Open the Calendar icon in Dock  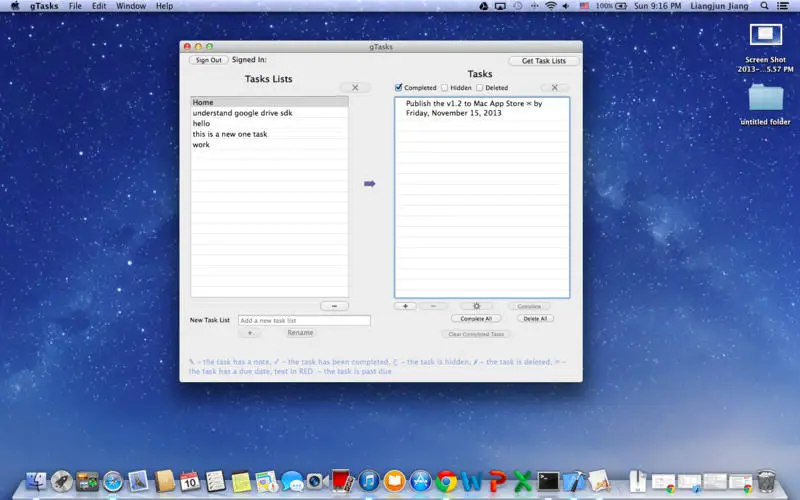190,481
